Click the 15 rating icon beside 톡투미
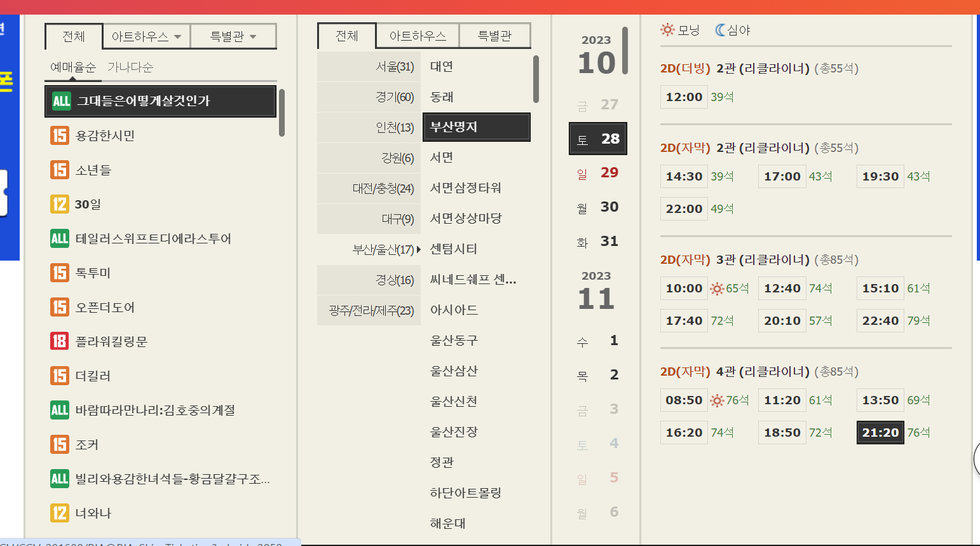980x546 pixels. coord(60,273)
